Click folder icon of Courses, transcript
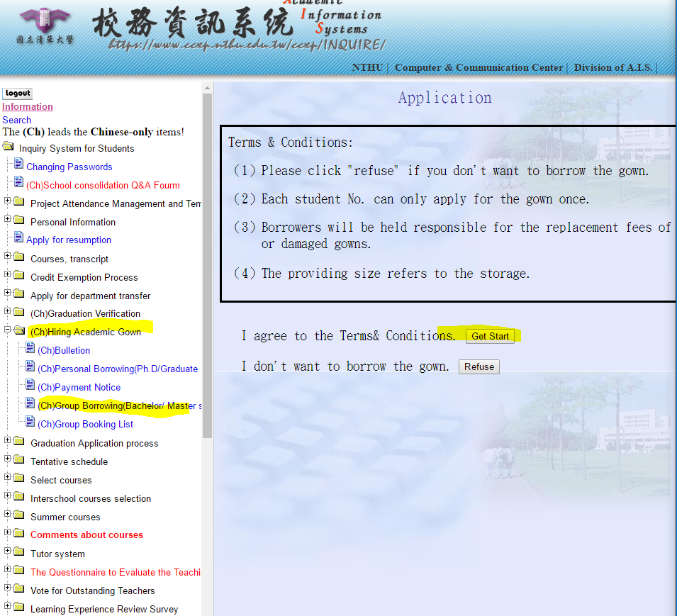Screen dimensions: 677x616 pos(18,257)
